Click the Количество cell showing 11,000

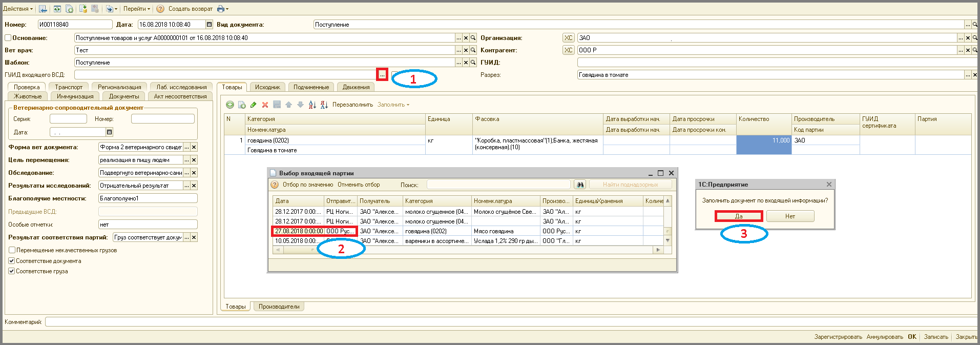[x=764, y=145]
